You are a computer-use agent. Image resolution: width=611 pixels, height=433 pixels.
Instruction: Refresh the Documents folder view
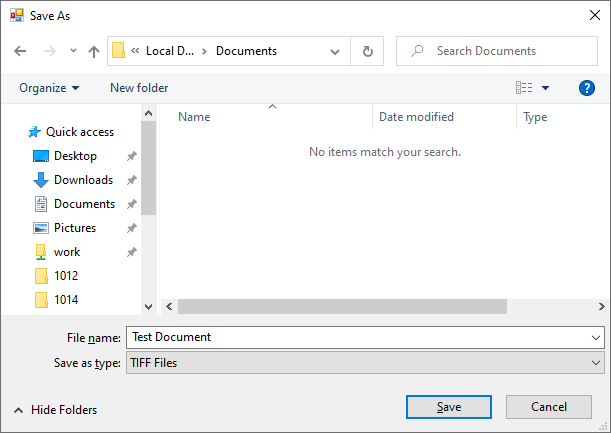367,51
